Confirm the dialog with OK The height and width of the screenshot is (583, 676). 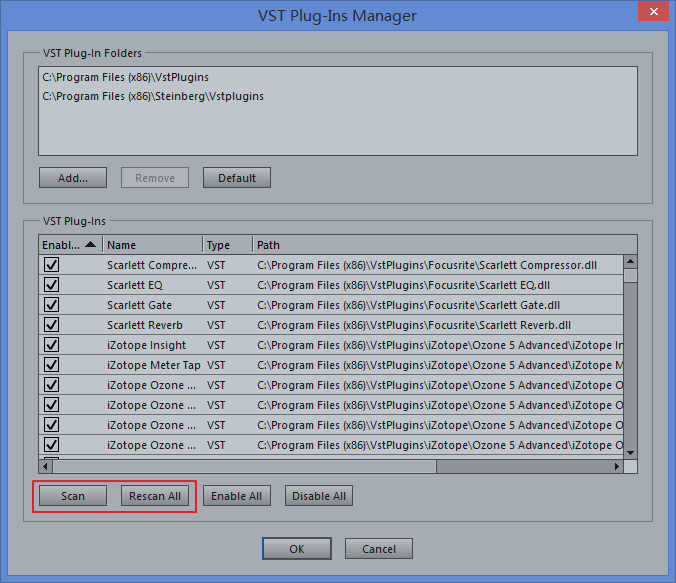click(296, 549)
